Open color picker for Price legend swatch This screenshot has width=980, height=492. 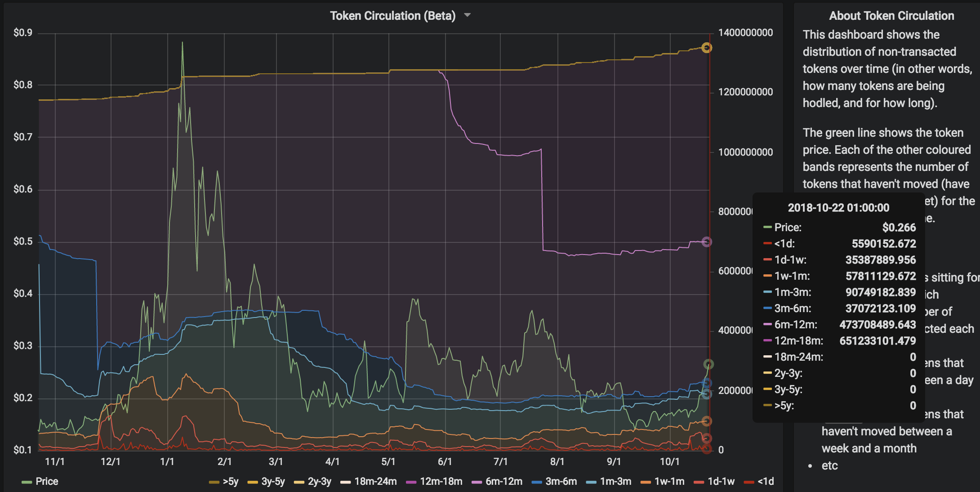point(27,482)
